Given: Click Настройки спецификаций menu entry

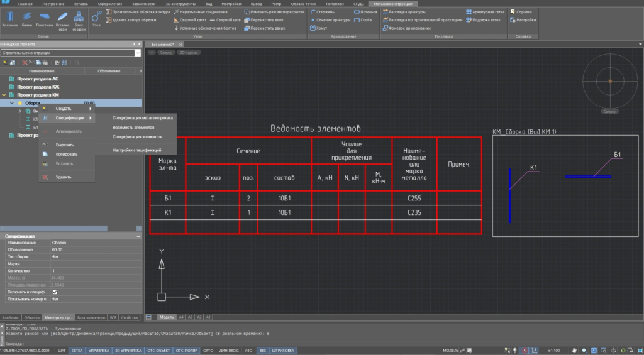Looking at the screenshot, I should (136, 150).
